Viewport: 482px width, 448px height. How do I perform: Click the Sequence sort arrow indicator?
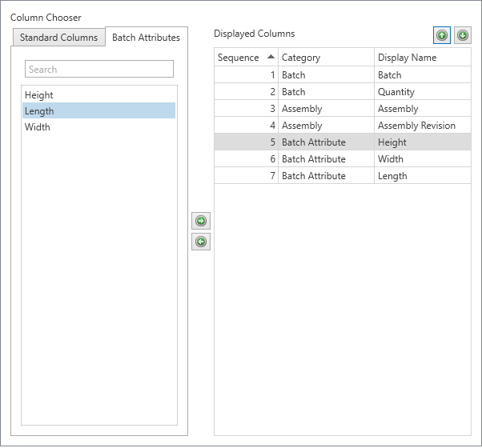[271, 57]
